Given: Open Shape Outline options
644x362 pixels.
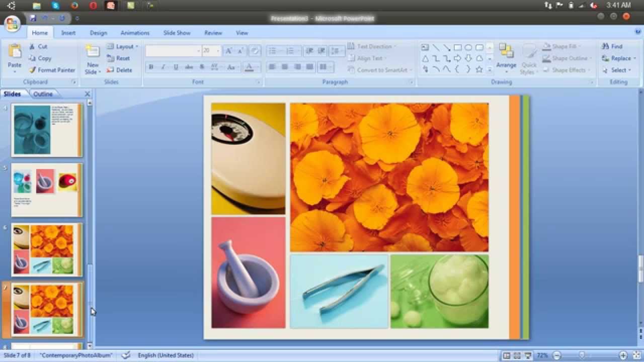Looking at the screenshot, I should [567, 58].
